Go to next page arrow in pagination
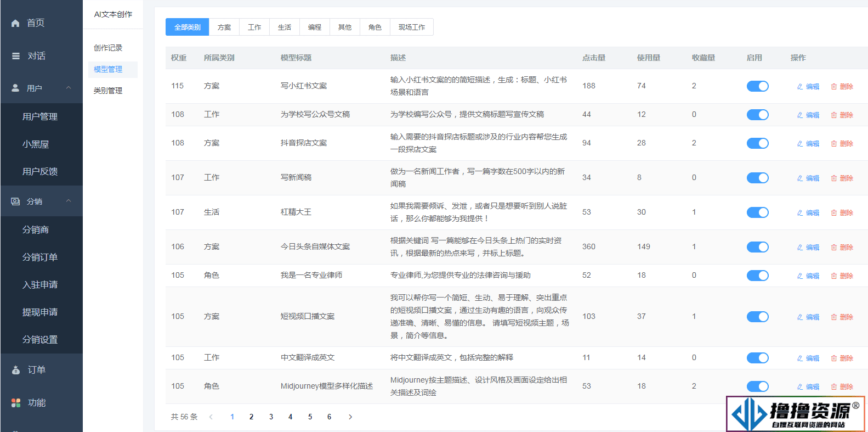868x432 pixels. pyautogui.click(x=350, y=417)
